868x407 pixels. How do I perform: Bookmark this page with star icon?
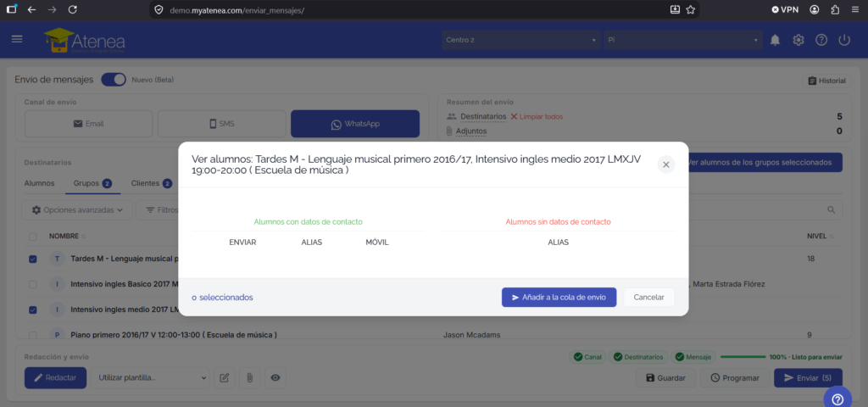690,9
